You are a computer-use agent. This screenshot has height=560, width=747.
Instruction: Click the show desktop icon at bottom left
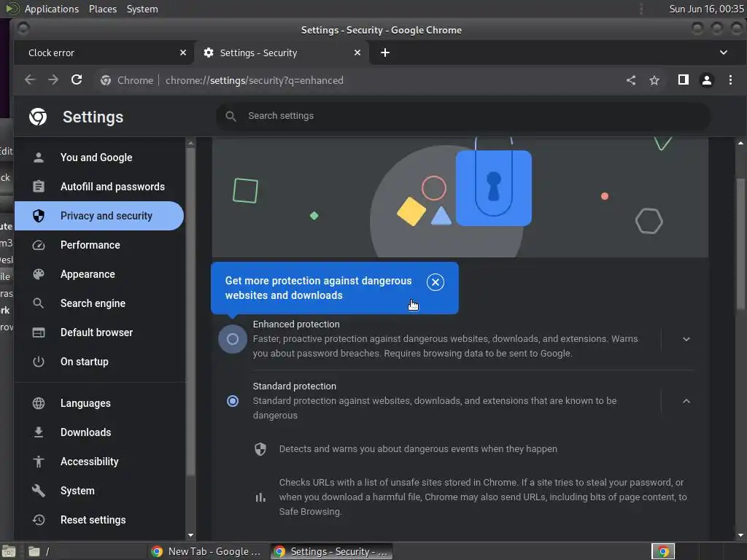9,551
